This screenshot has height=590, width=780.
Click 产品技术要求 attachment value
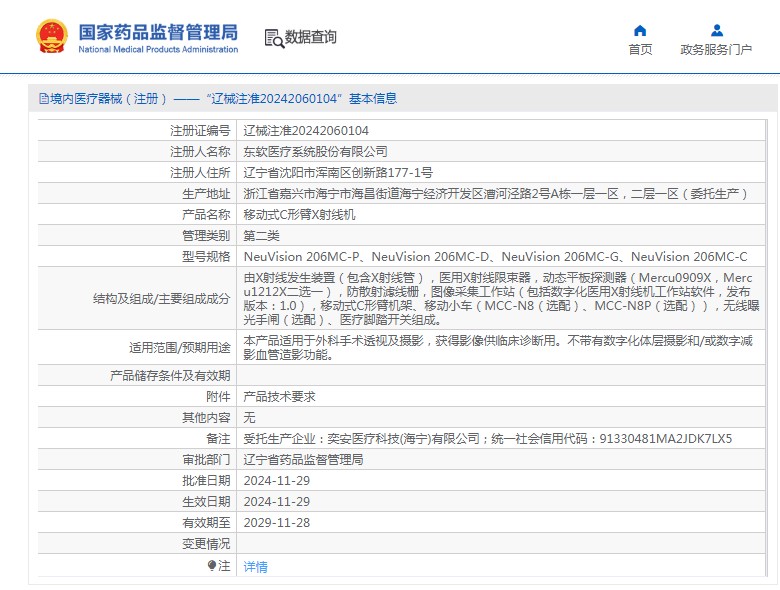tap(280, 396)
